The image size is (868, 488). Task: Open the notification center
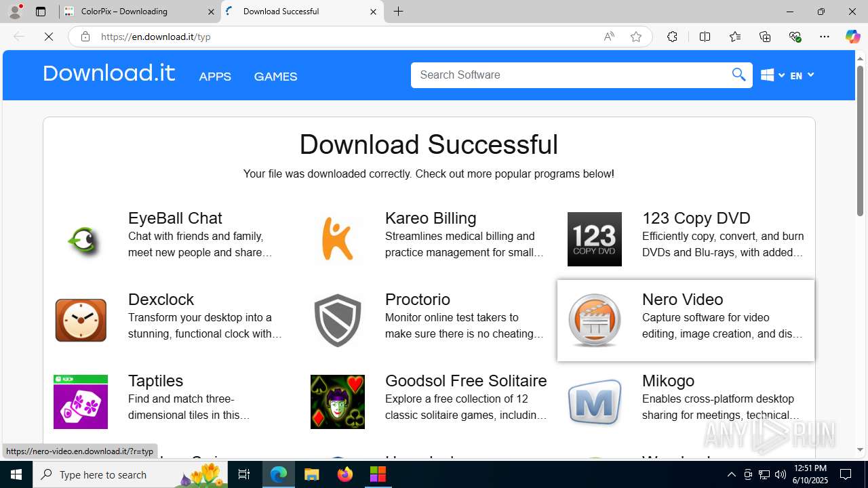coord(846,474)
